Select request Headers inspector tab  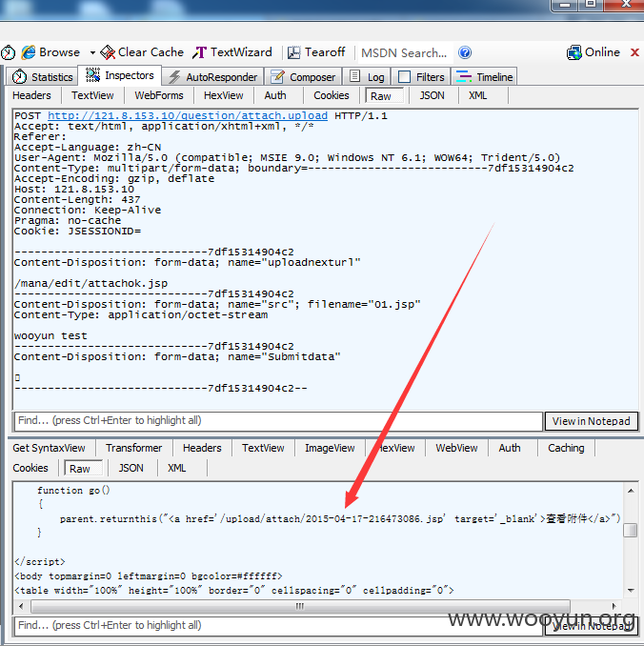(31, 95)
